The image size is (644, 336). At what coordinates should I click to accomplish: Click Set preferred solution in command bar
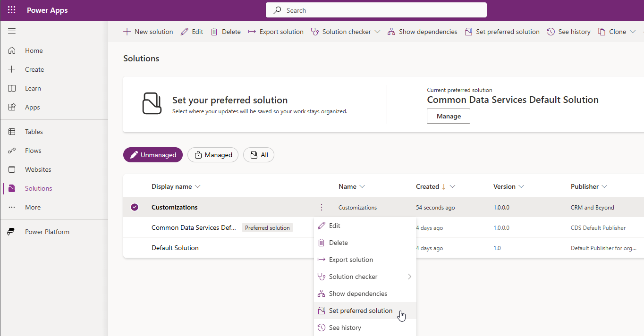(502, 32)
